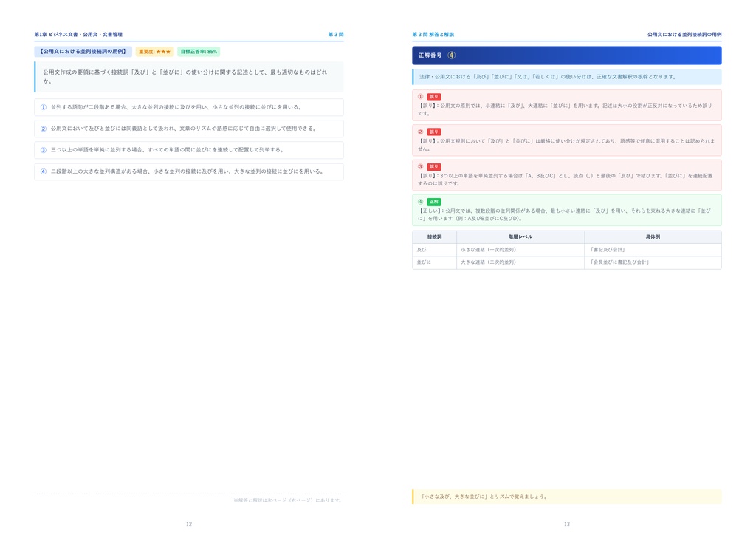Click the 並びに cell in the table
The height and width of the screenshot is (535, 756).
point(434,262)
